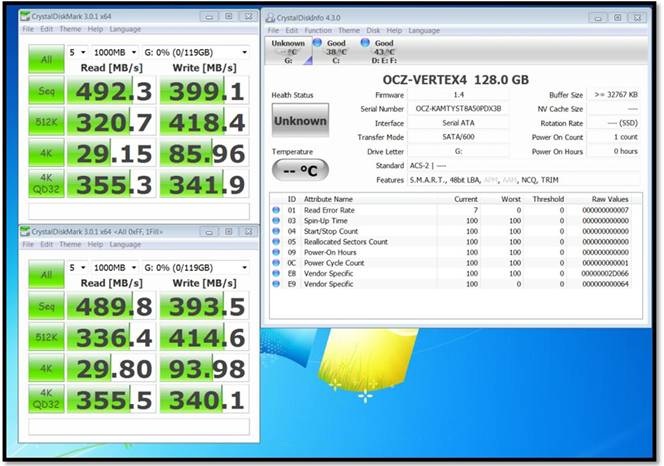Open Theme menu in 0xFF fill CrystalDiskMark window
The height and width of the screenshot is (466, 664).
[70, 244]
